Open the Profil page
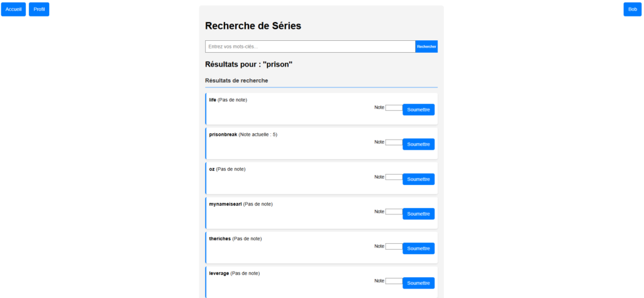Screen dimensions: 644x298 (39, 9)
